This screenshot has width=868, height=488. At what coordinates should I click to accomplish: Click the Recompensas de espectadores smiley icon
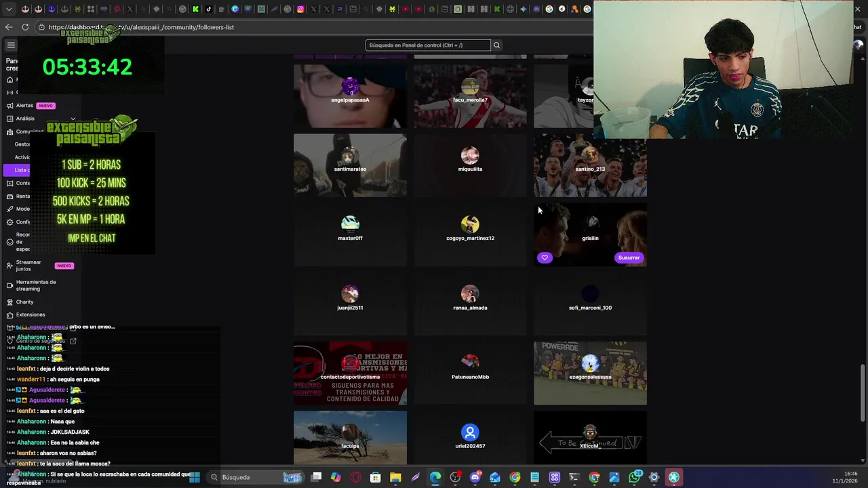(9, 242)
